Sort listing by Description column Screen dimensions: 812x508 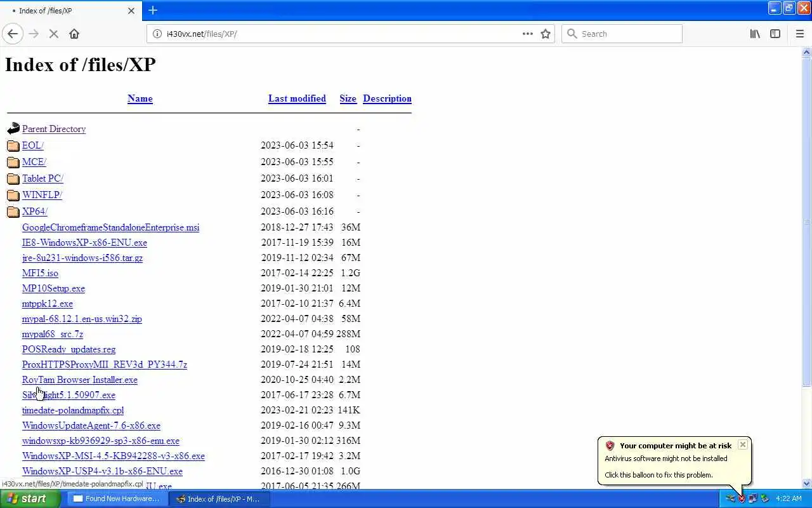pos(387,98)
